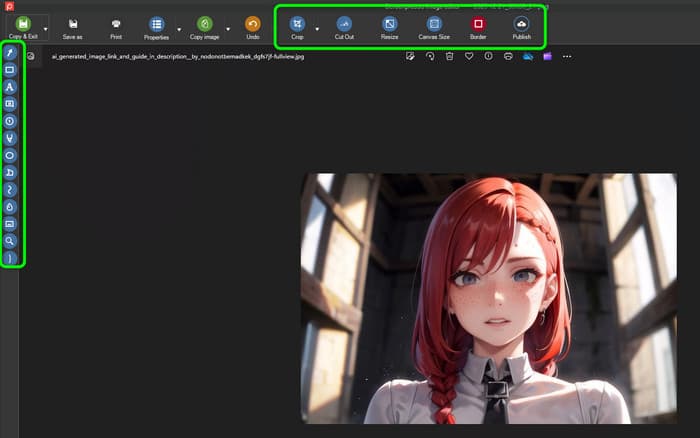Click the file info icon in the Photos toolbar
This screenshot has height=438, width=700.
point(489,56)
